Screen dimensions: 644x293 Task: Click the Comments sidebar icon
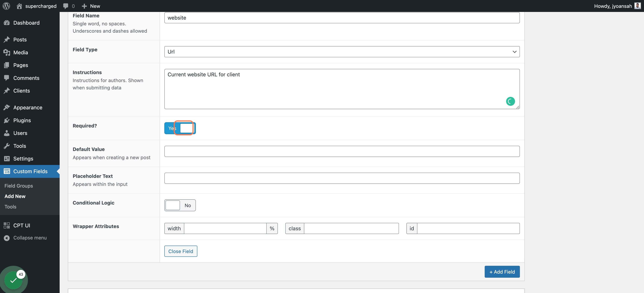point(7,78)
